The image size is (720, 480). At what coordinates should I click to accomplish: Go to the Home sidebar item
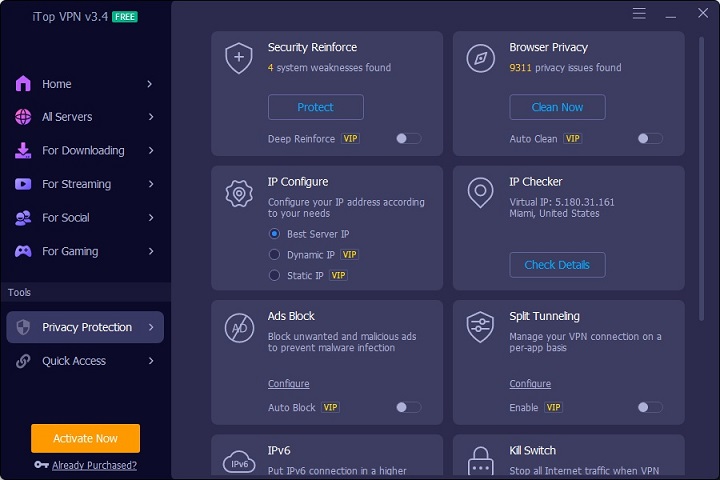coord(56,84)
